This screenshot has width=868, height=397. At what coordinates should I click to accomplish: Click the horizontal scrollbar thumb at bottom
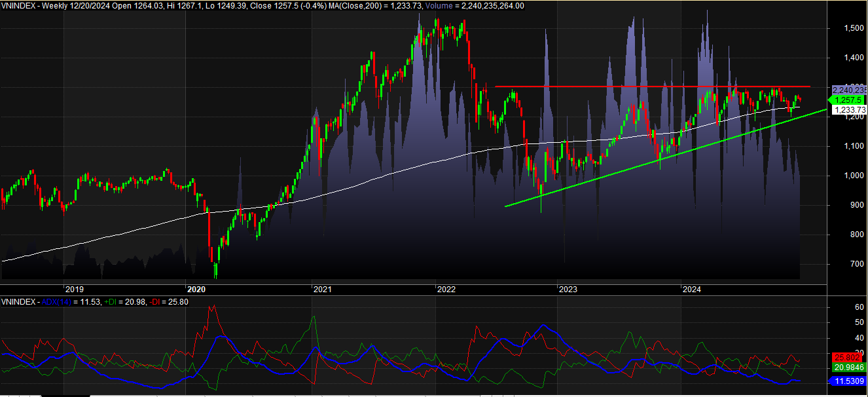[65, 395]
